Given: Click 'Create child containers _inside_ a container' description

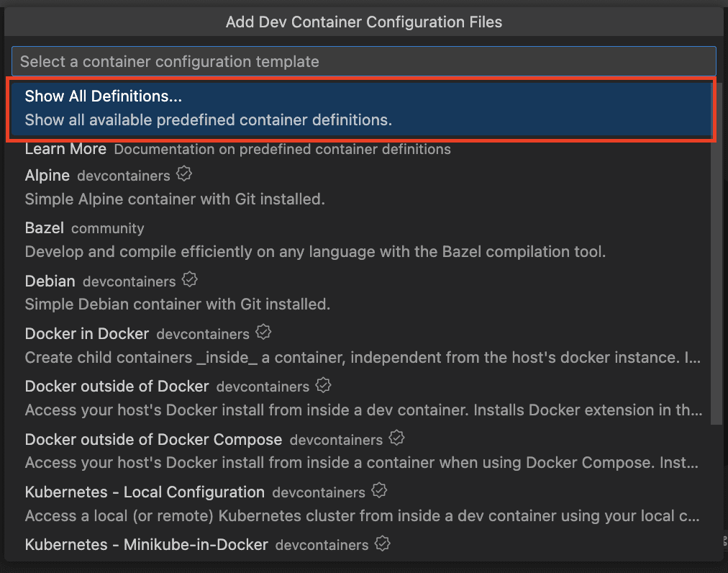Looking at the screenshot, I should tap(363, 357).
